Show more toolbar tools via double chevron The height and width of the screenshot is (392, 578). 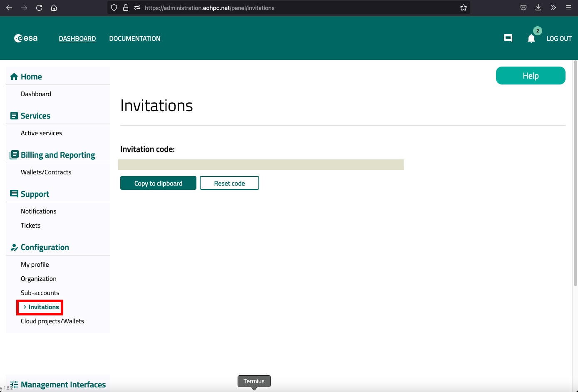(x=553, y=7)
